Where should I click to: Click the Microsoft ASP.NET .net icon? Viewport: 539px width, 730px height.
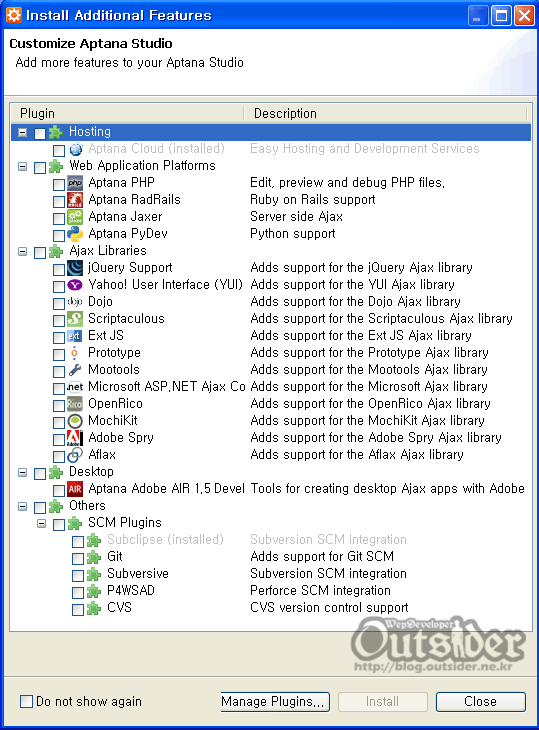[75, 387]
